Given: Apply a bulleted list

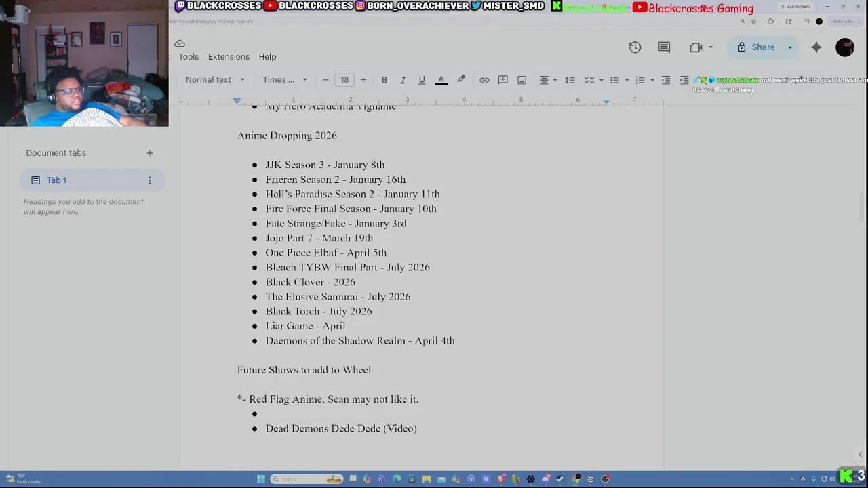Looking at the screenshot, I should pyautogui.click(x=614, y=80).
